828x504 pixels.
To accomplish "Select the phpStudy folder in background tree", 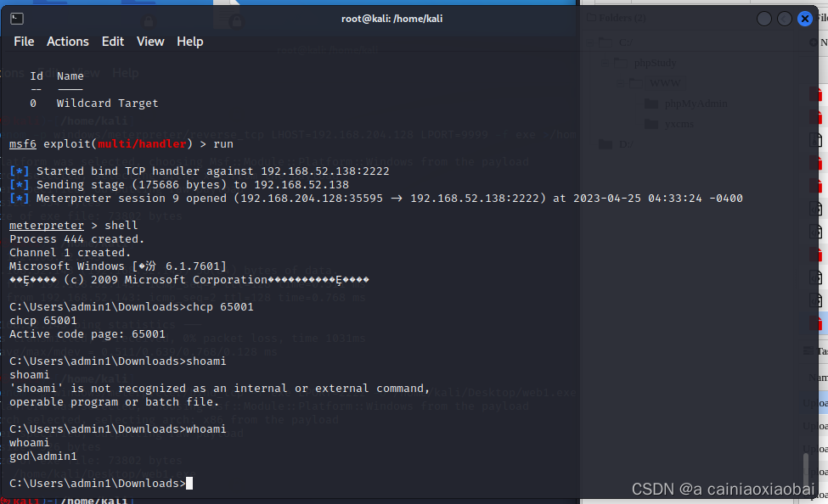I will pos(655,63).
